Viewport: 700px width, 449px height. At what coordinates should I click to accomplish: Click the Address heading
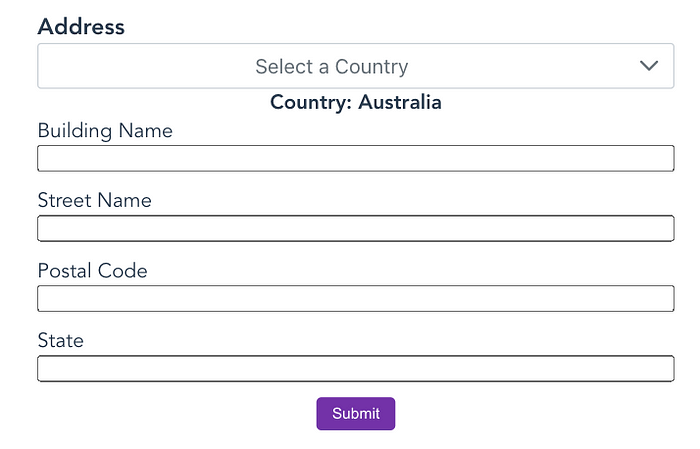(x=81, y=26)
